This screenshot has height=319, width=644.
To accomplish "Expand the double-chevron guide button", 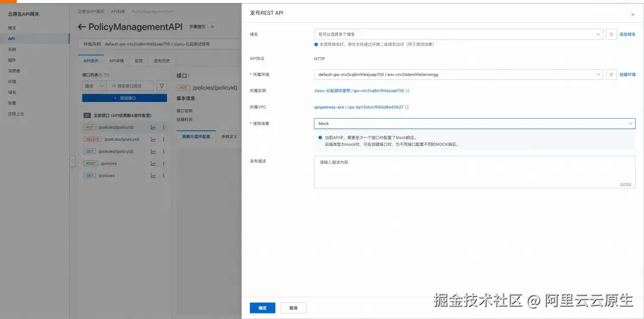I will 212,27.
